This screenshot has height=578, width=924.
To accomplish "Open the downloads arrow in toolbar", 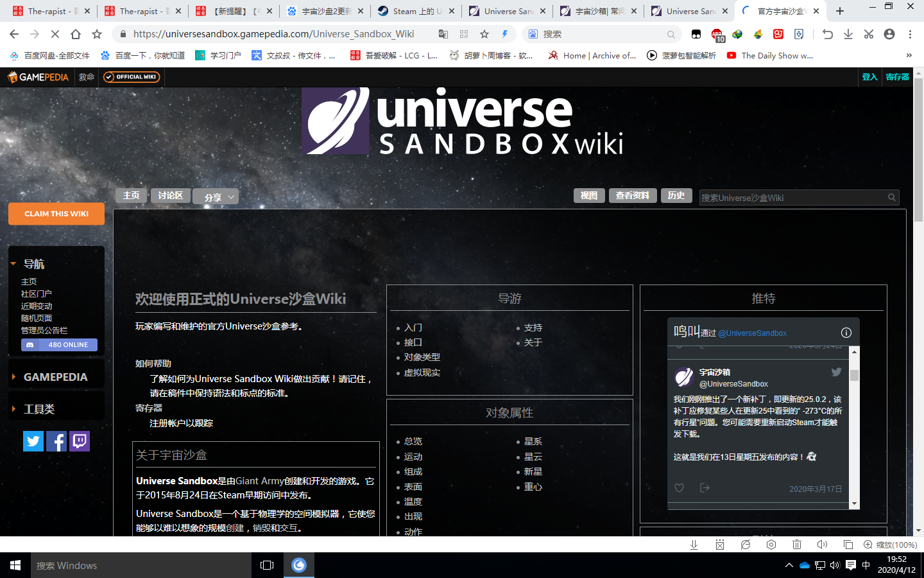I will tap(848, 34).
